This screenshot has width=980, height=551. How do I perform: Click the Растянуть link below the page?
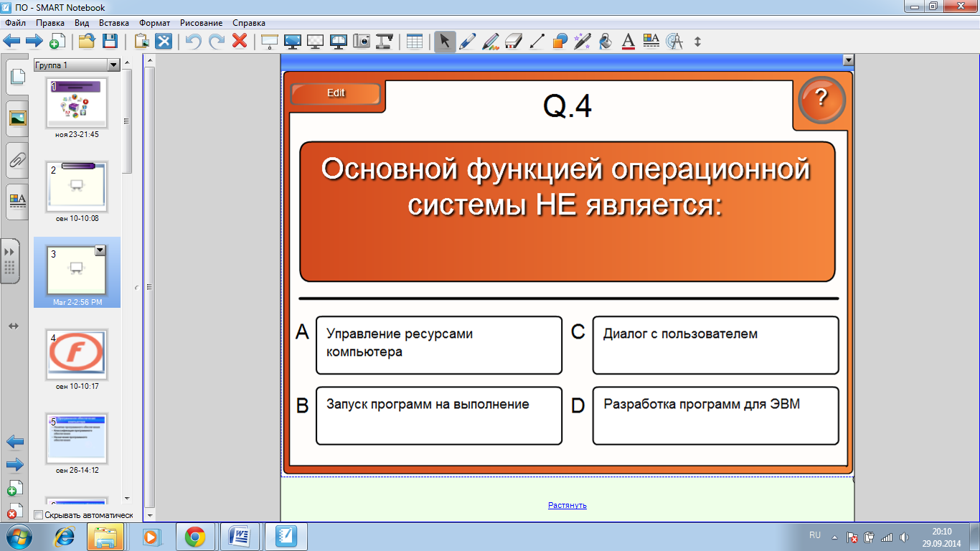coord(567,505)
